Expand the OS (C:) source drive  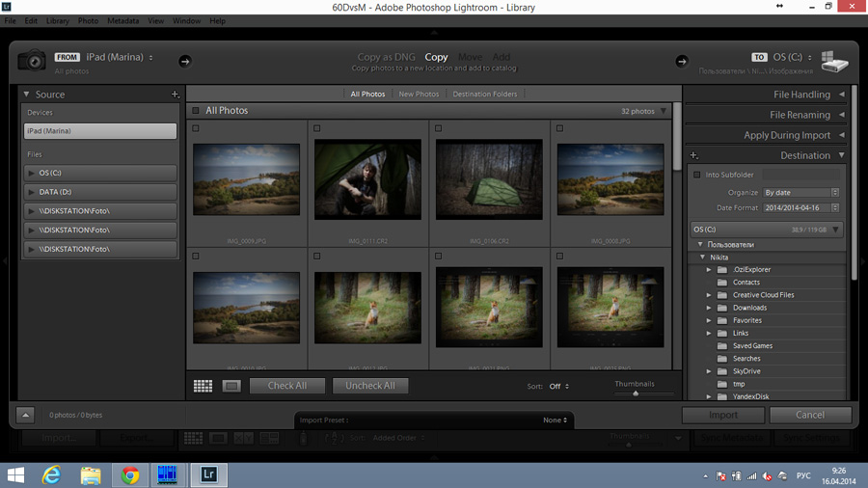tap(32, 174)
